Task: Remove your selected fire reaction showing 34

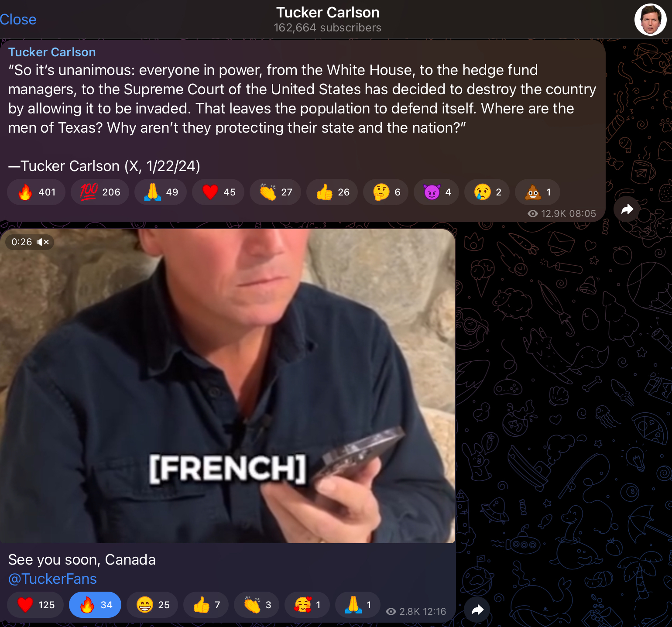Action: (95, 605)
